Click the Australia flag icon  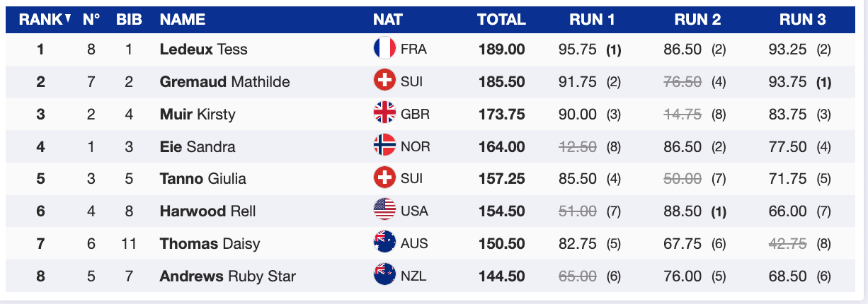click(x=384, y=243)
